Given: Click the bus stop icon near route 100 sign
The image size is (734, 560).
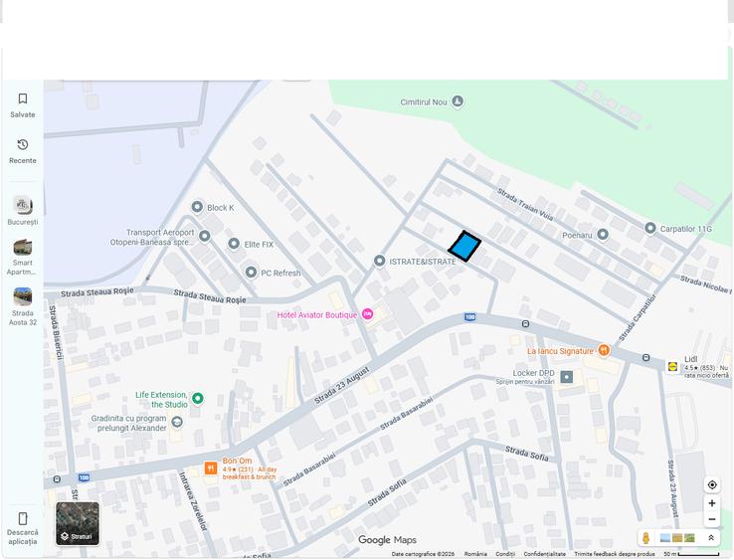Looking at the screenshot, I should 525,323.
